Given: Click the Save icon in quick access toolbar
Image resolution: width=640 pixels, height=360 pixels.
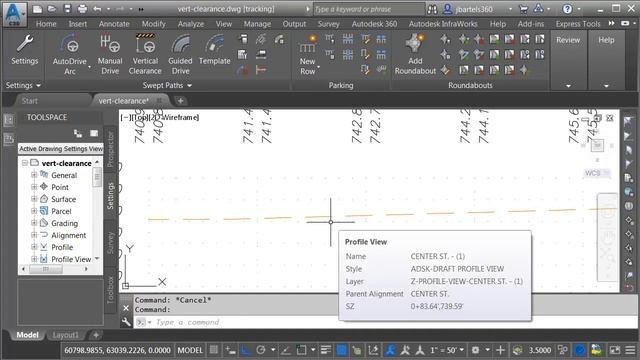Looking at the screenshot, I should pos(67,9).
